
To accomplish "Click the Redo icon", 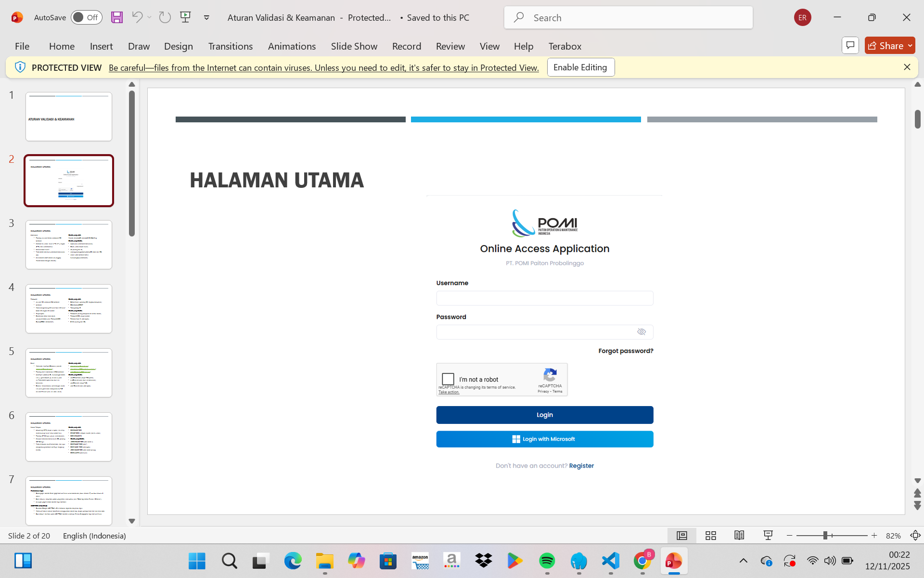I will pyautogui.click(x=165, y=17).
